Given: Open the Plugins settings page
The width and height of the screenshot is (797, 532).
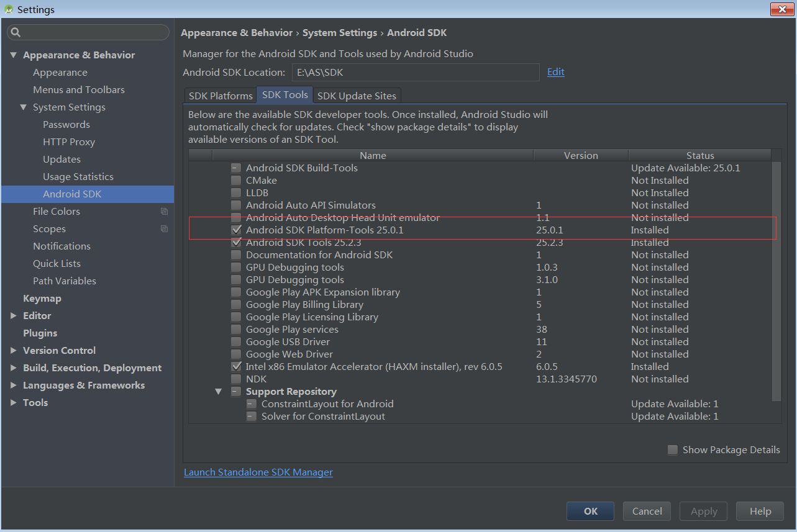Looking at the screenshot, I should click(40, 333).
